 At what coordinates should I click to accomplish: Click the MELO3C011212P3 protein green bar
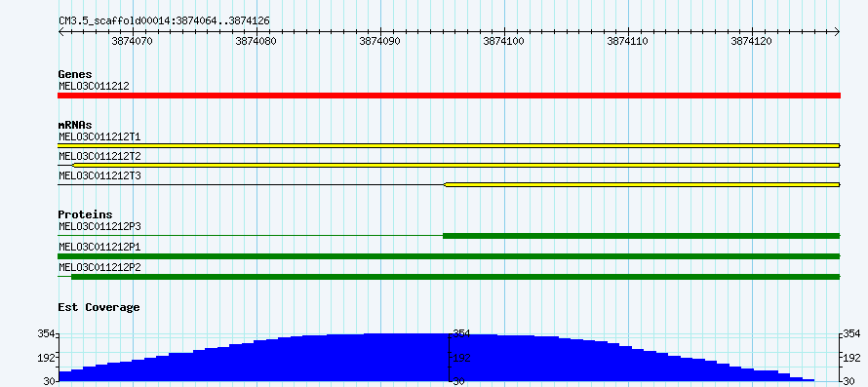pyautogui.click(x=642, y=236)
